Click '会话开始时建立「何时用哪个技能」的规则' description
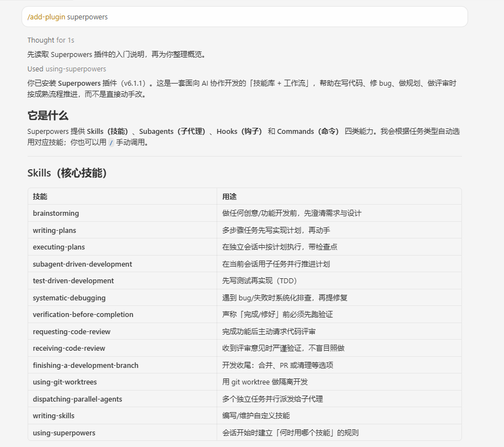This screenshot has width=504, height=447. click(290, 433)
